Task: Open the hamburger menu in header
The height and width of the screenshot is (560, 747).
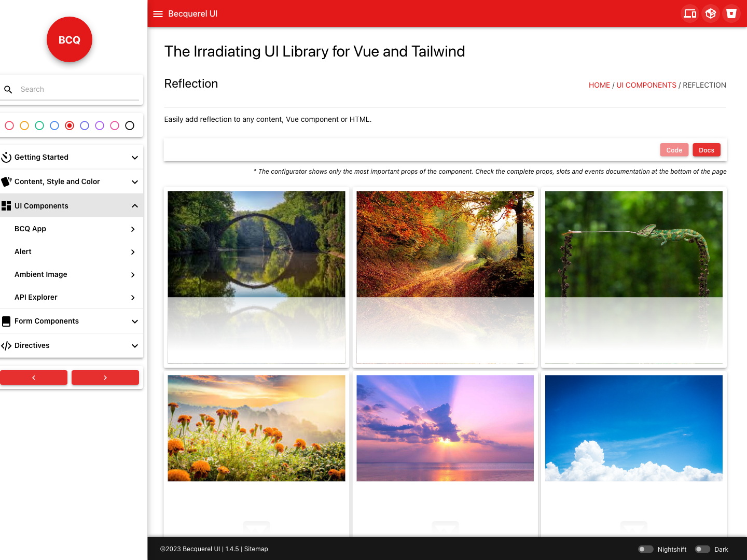Action: 158,14
